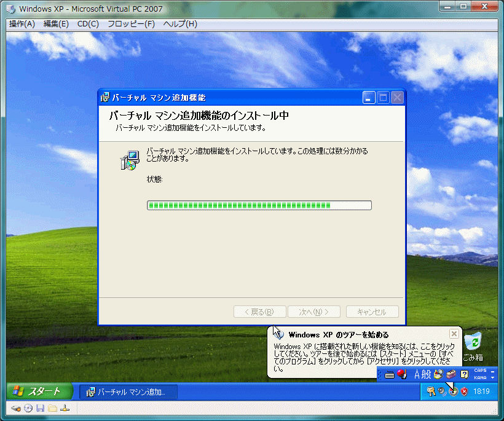Click the setup computer-and-CD icon in dialog
This screenshot has height=421, width=504.
tap(130, 160)
